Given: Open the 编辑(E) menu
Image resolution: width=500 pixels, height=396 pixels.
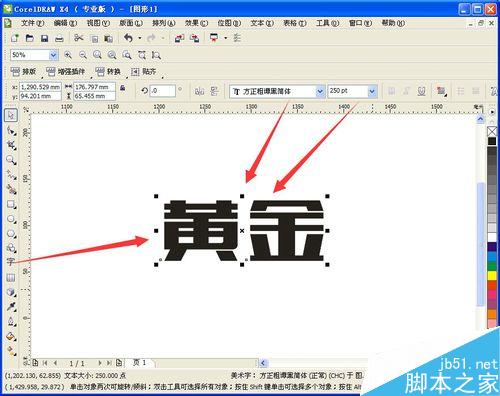Looking at the screenshot, I should click(x=65, y=23).
